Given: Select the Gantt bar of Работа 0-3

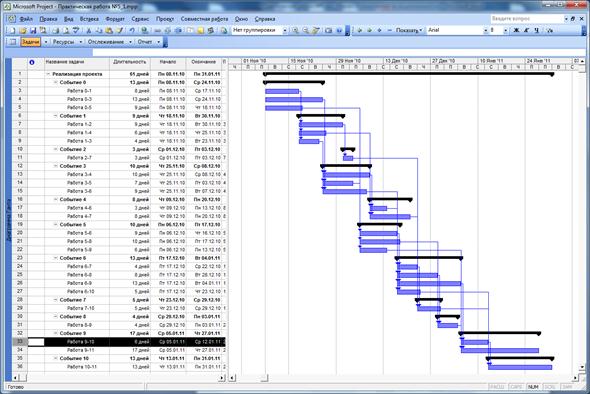Looking at the screenshot, I should coord(294,100).
